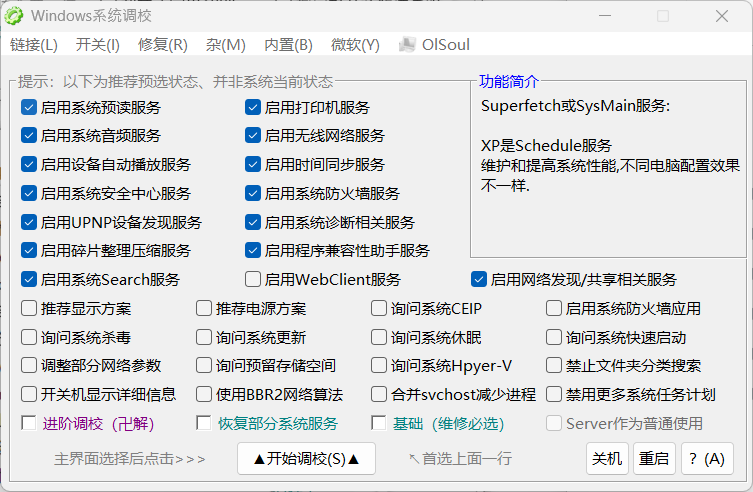The image size is (753, 492).
Task: Click the ? (A) help button
Action: click(x=707, y=458)
